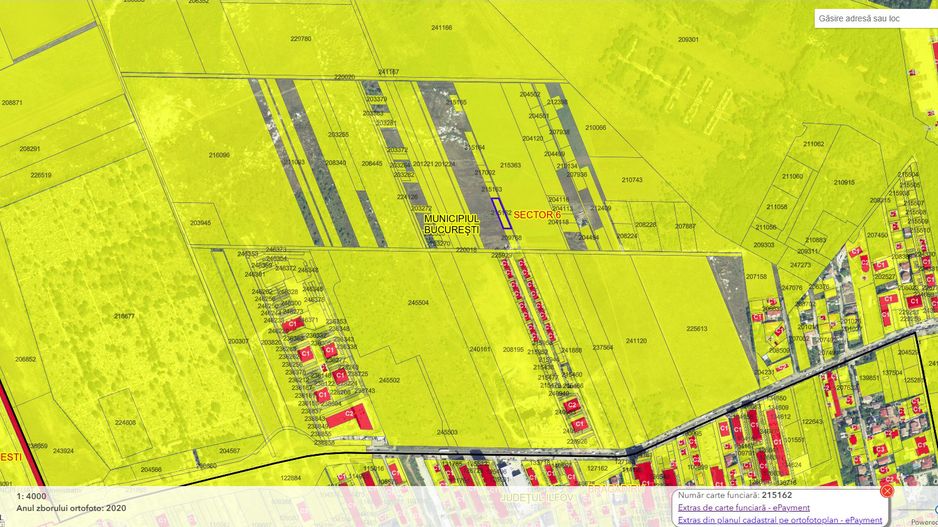Select parcel labeled 210743
This screenshot has height=527, width=938.
pyautogui.click(x=632, y=180)
